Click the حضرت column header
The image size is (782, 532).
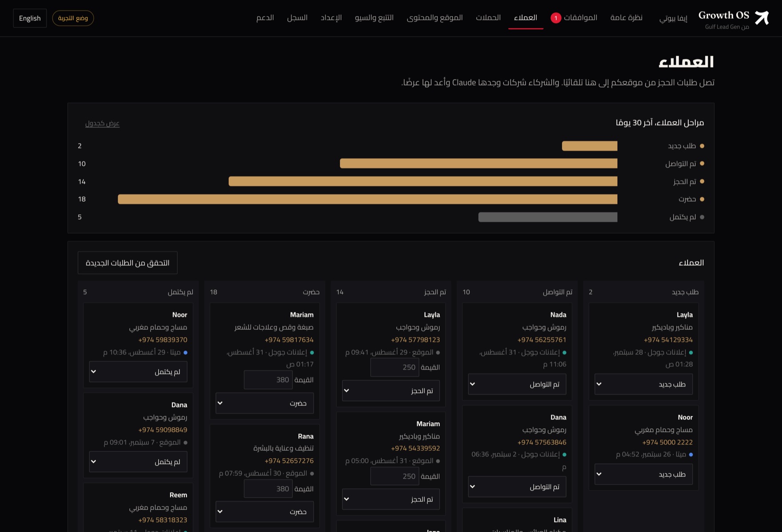pyautogui.click(x=311, y=292)
